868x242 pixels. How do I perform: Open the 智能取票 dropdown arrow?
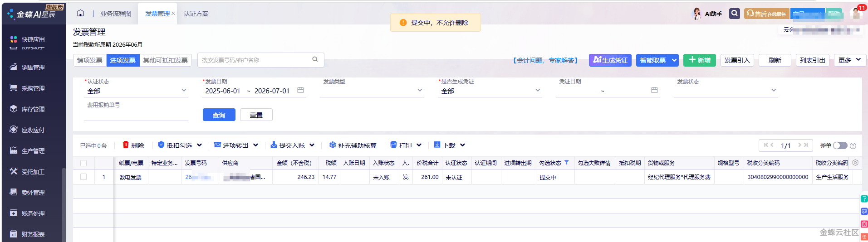pos(674,60)
